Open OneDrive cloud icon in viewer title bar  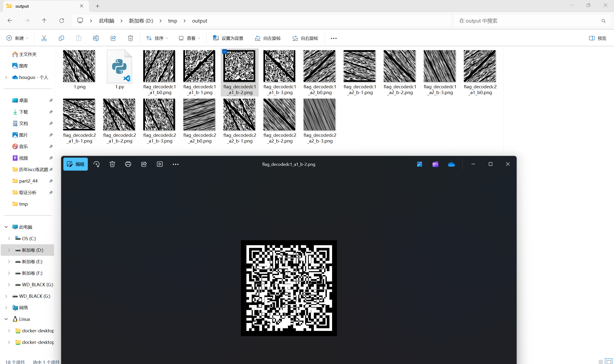(451, 164)
